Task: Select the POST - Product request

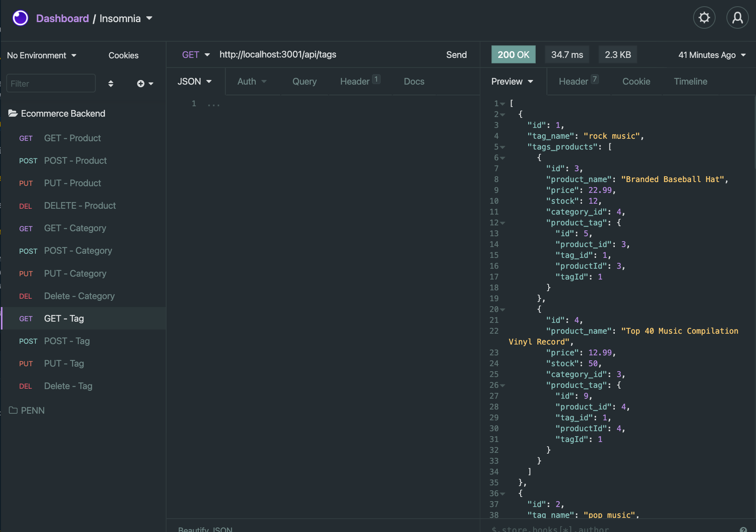Action: point(83,161)
